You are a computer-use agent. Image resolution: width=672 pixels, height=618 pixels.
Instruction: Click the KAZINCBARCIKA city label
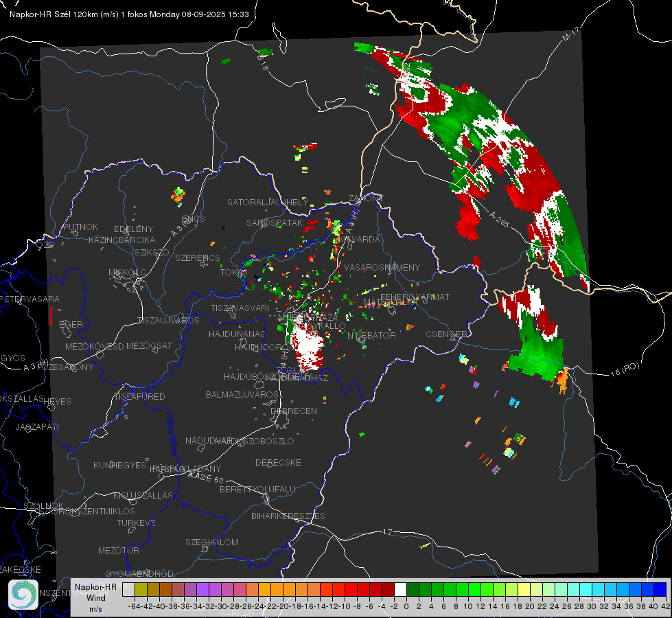(x=121, y=240)
